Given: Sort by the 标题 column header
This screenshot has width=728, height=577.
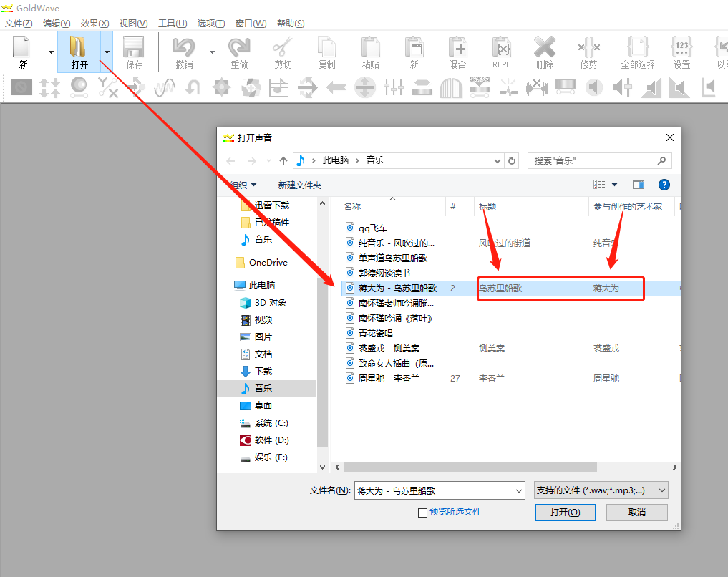Looking at the screenshot, I should 487,207.
